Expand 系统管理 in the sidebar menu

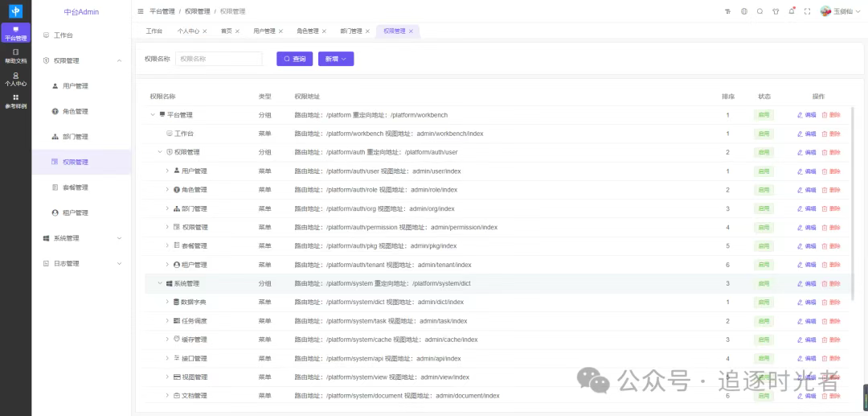81,238
